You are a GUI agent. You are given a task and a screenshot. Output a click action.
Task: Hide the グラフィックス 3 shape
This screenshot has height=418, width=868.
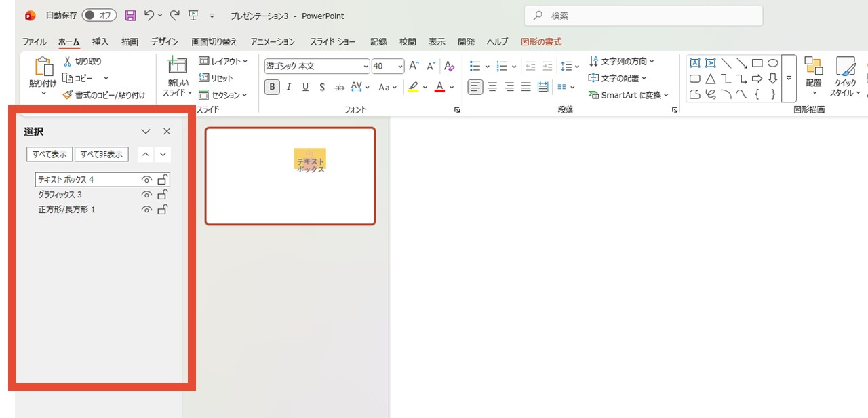(146, 195)
